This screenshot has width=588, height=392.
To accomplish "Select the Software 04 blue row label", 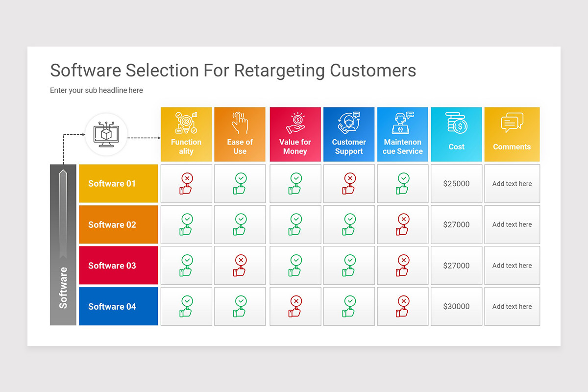I will [x=119, y=306].
